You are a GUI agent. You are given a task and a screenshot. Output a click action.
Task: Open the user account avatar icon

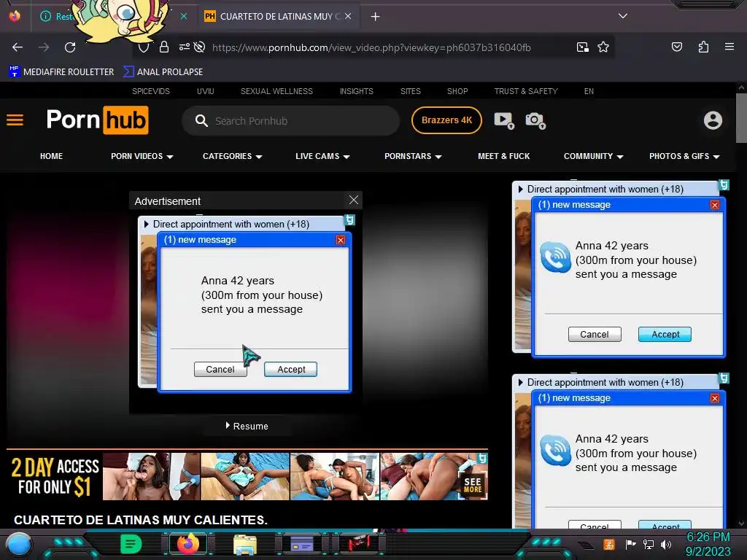point(713,120)
